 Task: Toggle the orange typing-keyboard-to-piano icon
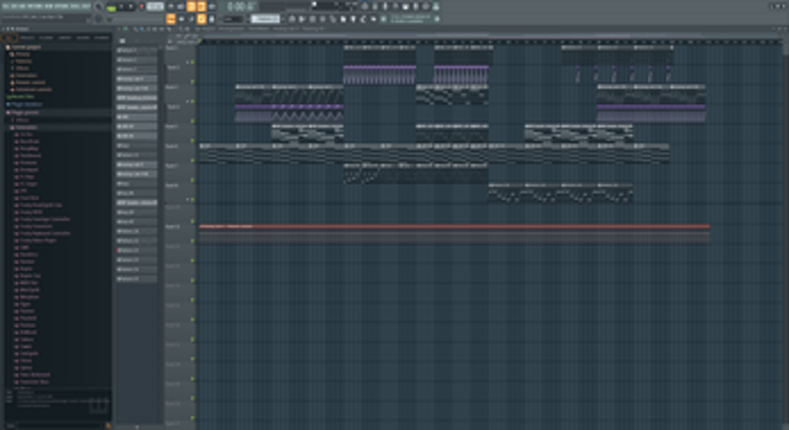click(171, 19)
